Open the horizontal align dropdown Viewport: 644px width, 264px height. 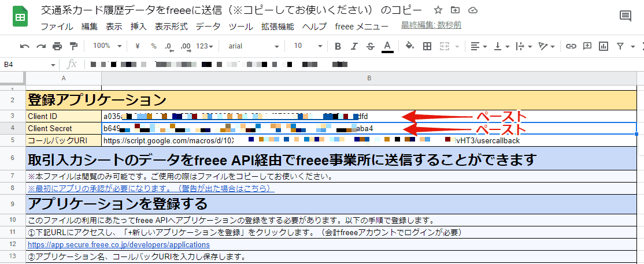tap(479, 46)
